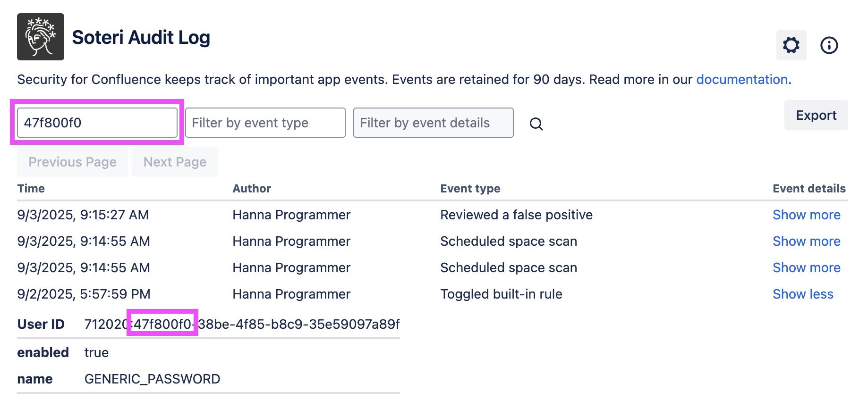Click the Time column header
Image resolution: width=868 pixels, height=400 pixels.
click(31, 188)
